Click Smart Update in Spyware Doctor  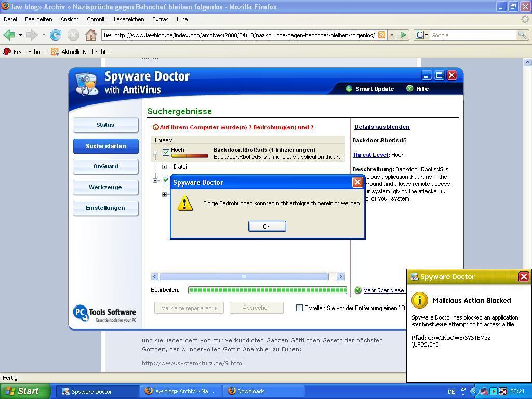(370, 89)
